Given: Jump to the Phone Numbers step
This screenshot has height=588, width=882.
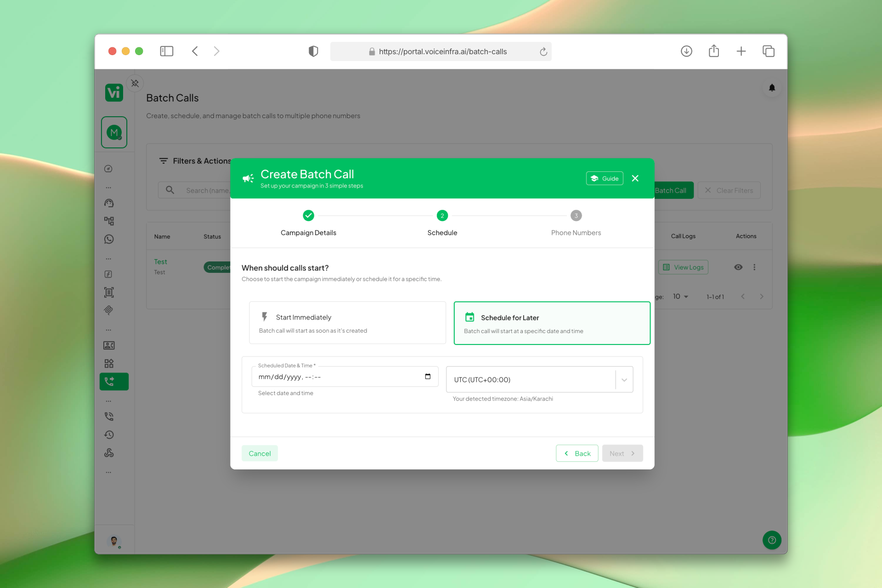Looking at the screenshot, I should coord(576,223).
